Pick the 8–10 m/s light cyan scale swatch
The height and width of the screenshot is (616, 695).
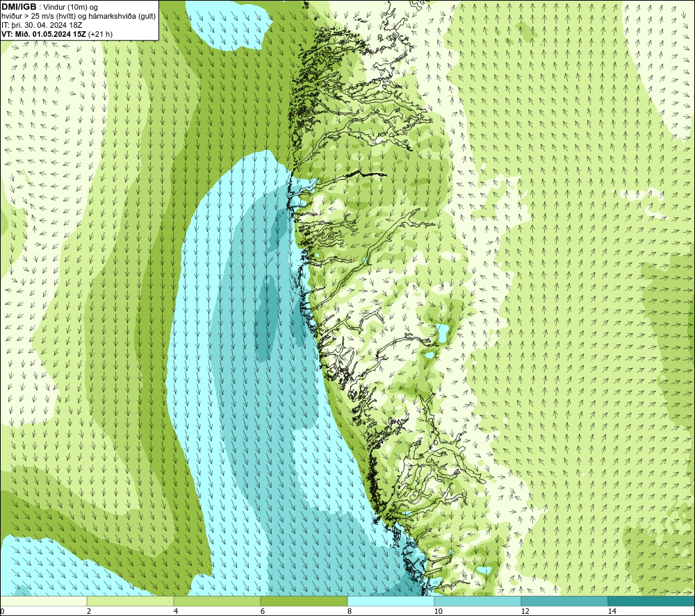point(391,601)
